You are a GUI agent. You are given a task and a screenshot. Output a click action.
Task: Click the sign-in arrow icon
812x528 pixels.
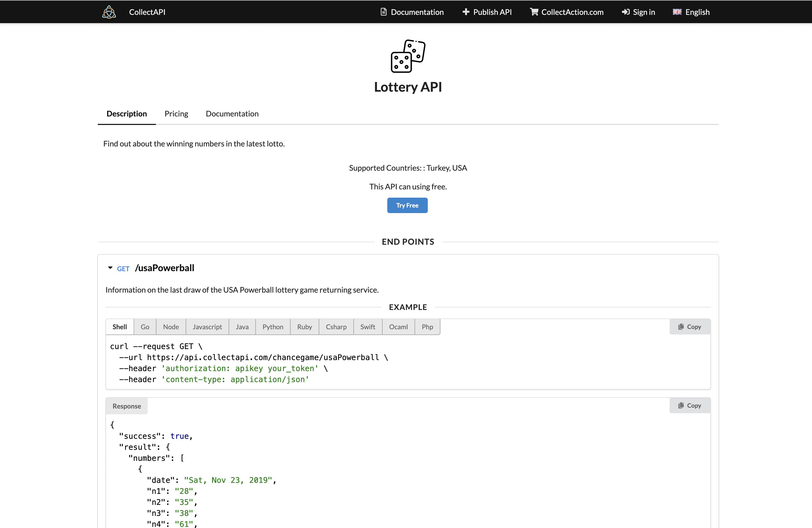point(625,12)
